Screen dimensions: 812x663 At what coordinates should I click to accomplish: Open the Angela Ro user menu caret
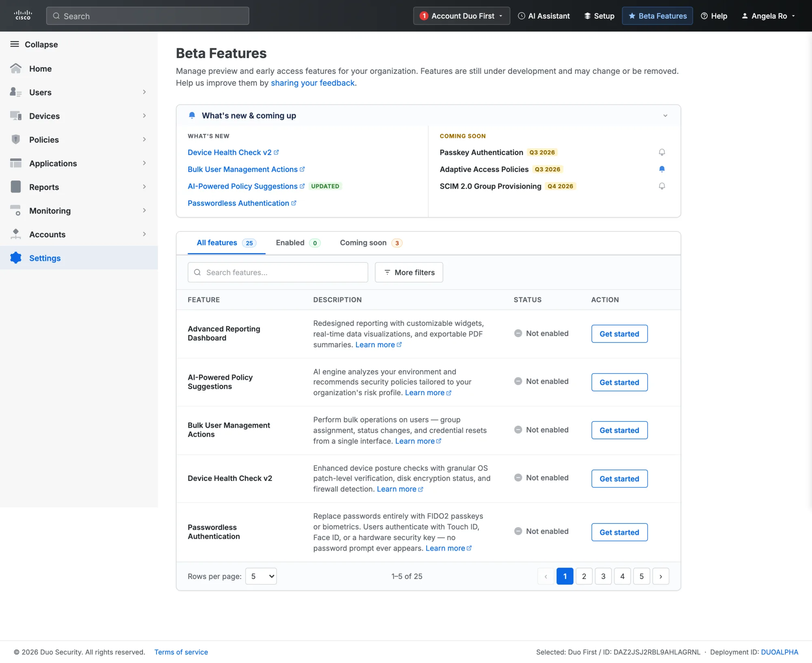(793, 16)
